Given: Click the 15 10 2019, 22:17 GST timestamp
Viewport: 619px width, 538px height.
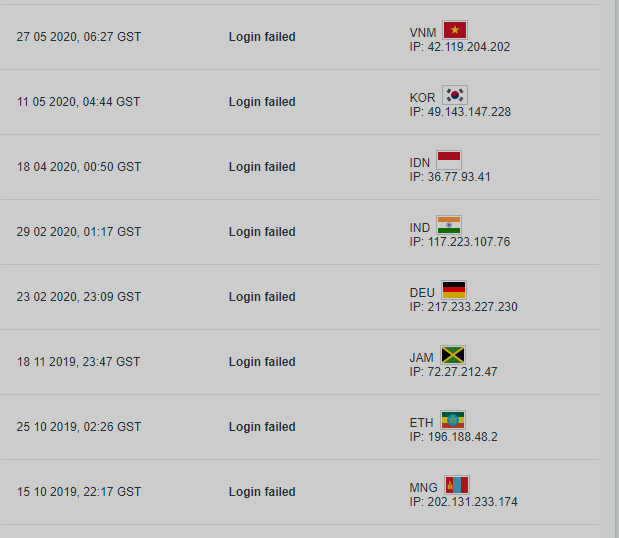Looking at the screenshot, I should point(79,492).
